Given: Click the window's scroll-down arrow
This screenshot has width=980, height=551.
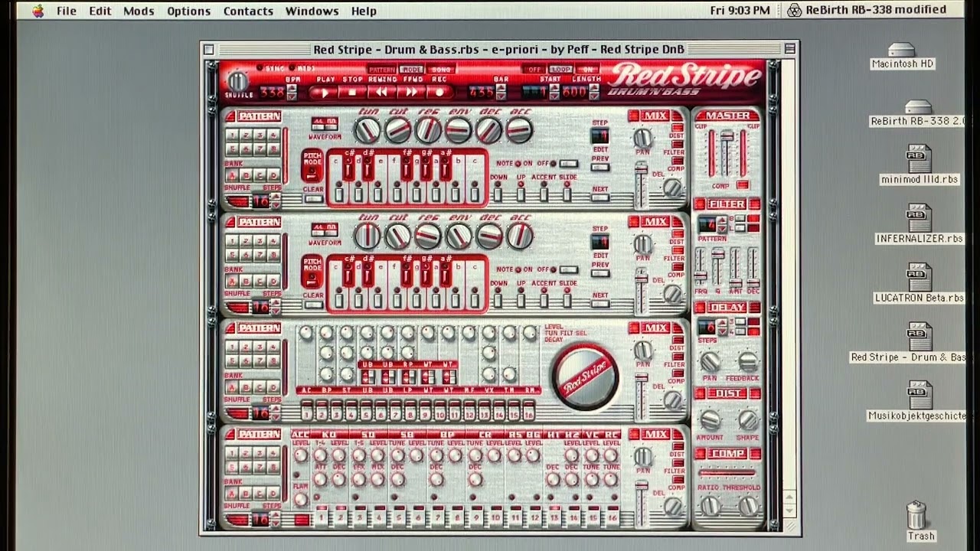Looking at the screenshot, I should pos(790,512).
